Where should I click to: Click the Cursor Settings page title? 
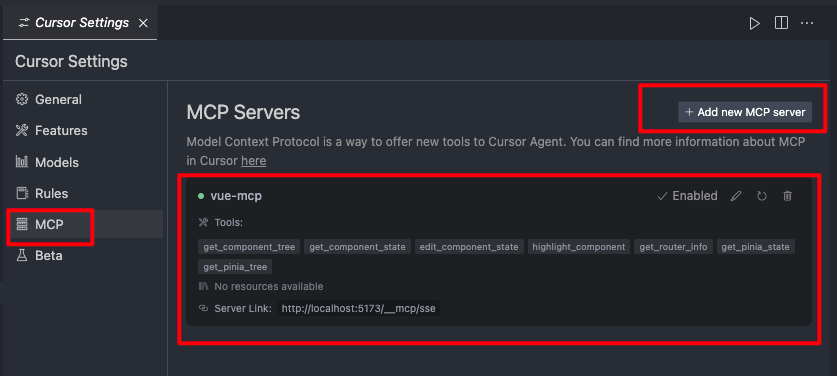point(71,61)
